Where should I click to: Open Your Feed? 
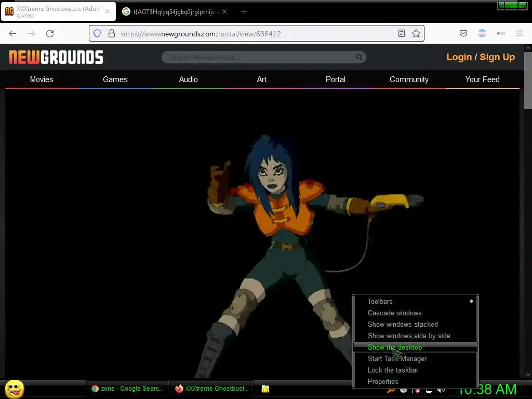[x=482, y=79]
